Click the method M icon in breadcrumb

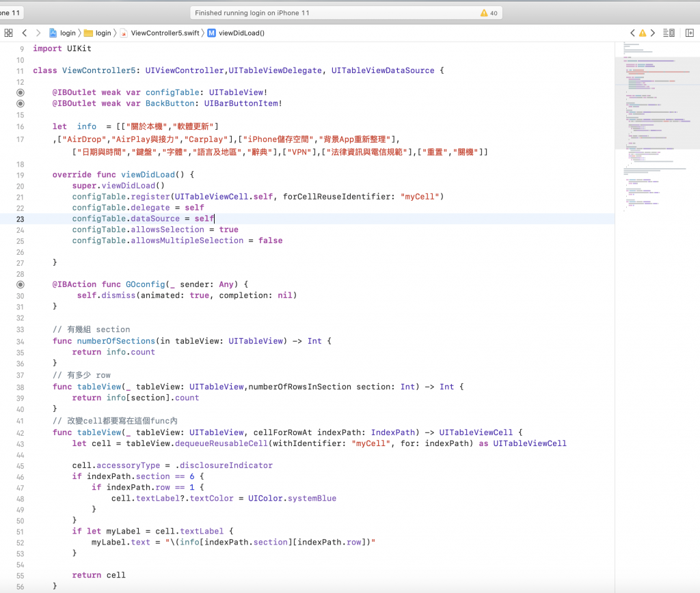point(212,33)
